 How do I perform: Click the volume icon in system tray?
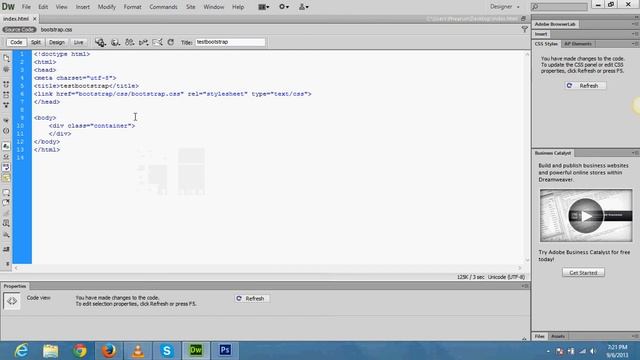[593, 351]
